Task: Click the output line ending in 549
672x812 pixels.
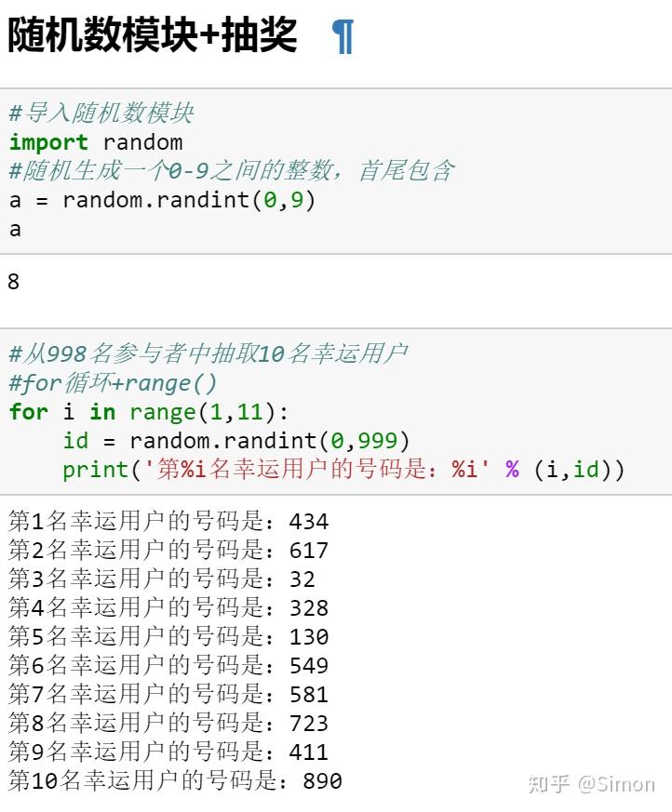Action: pos(168,665)
